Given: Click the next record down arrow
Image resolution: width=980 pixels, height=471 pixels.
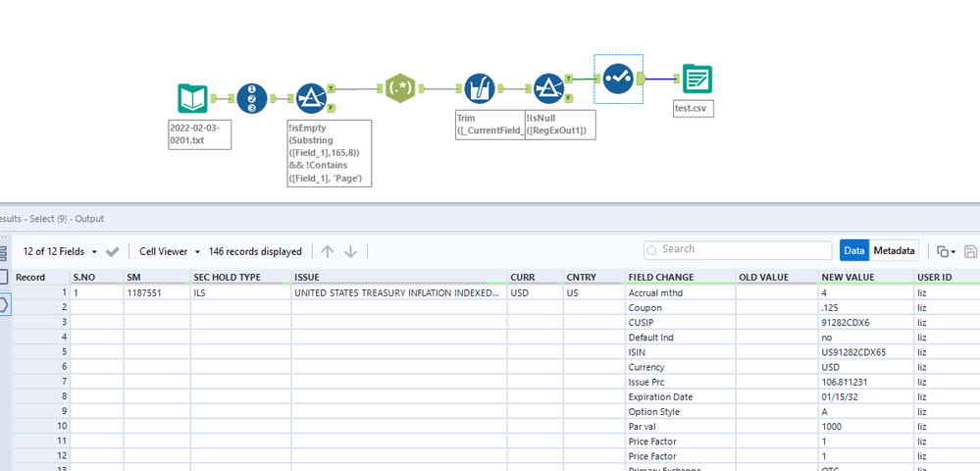Looking at the screenshot, I should (350, 251).
